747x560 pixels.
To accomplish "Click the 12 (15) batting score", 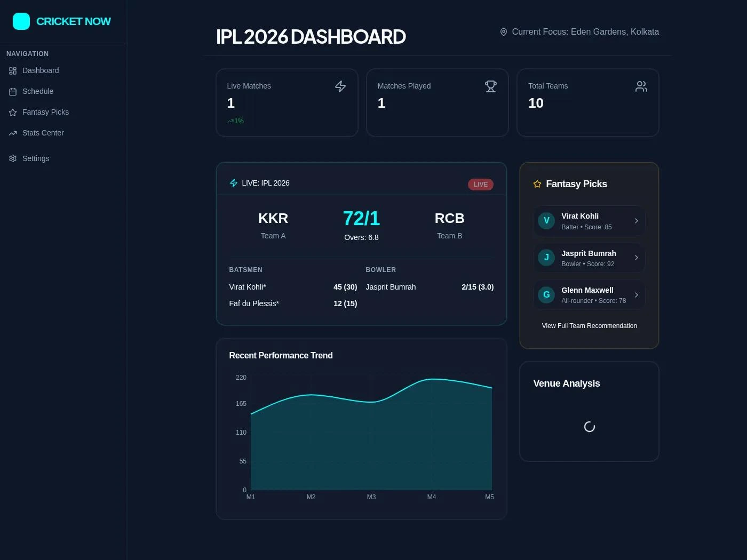I will click(x=345, y=303).
